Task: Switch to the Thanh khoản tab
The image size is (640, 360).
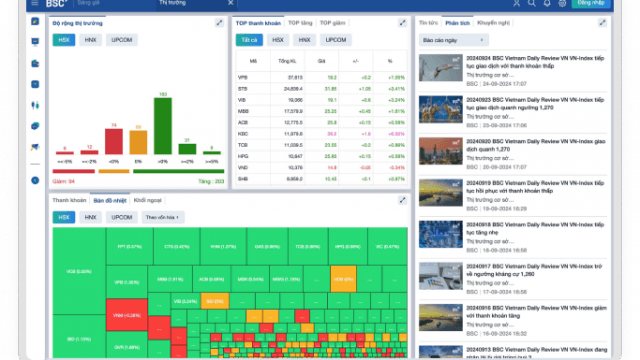Action: click(x=69, y=200)
